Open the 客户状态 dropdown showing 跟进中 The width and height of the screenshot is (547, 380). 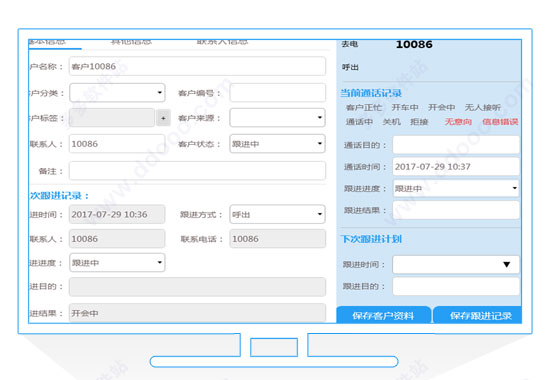click(277, 144)
